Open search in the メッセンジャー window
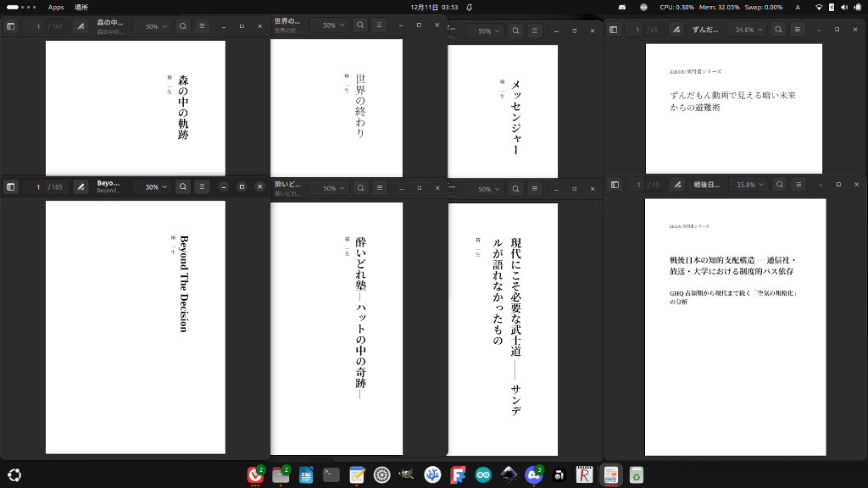Image resolution: width=868 pixels, height=488 pixels. tap(515, 30)
